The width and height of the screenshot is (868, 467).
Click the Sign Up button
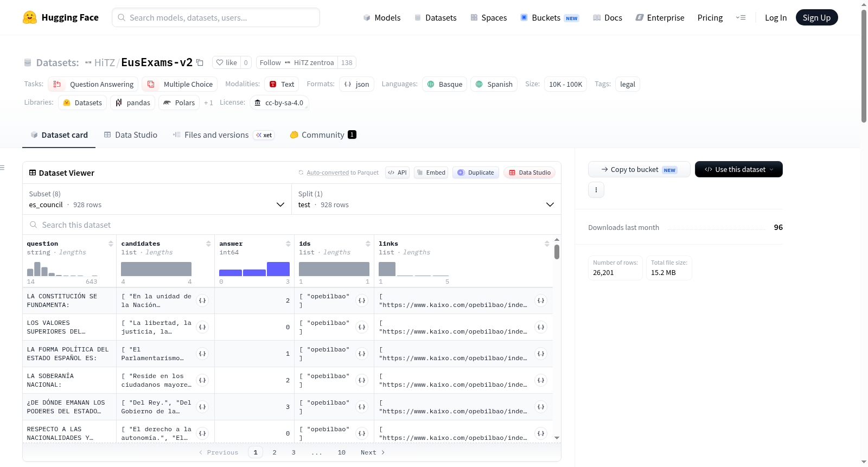tap(816, 17)
